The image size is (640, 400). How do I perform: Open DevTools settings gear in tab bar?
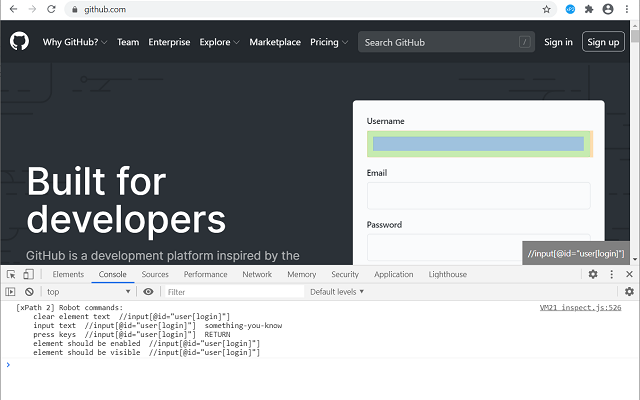(593, 274)
